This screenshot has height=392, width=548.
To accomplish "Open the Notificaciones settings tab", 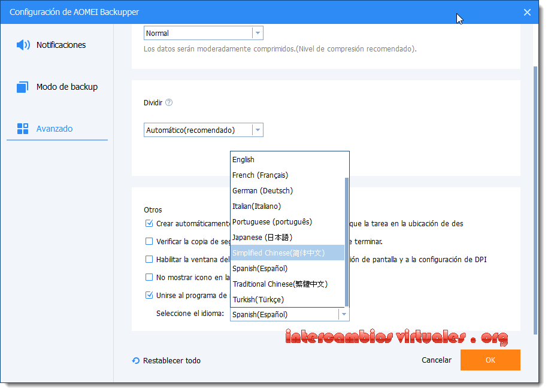I will tap(57, 45).
